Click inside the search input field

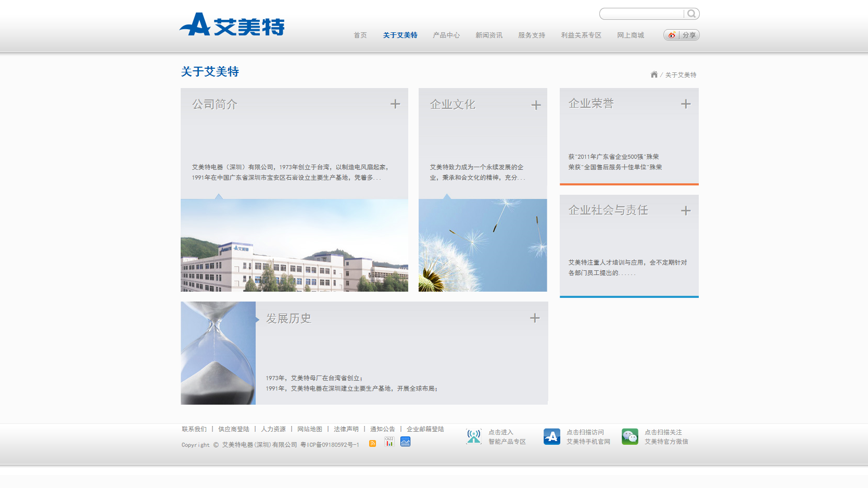641,14
